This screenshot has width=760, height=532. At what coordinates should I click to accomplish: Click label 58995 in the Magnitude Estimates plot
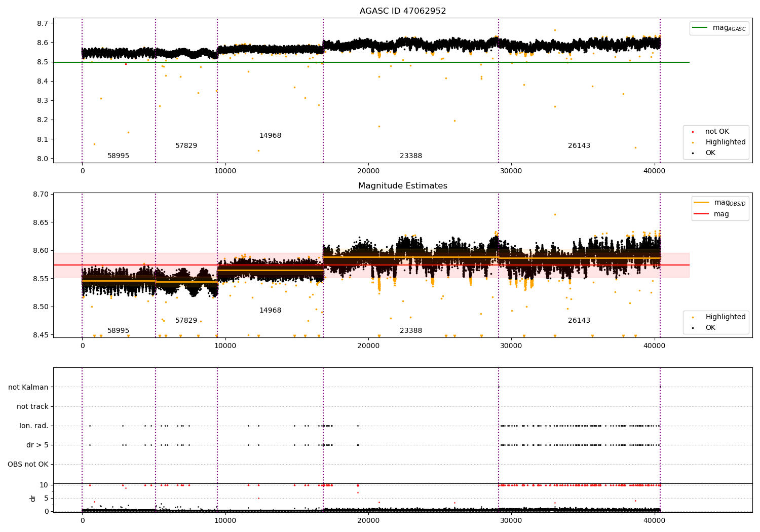(118, 331)
